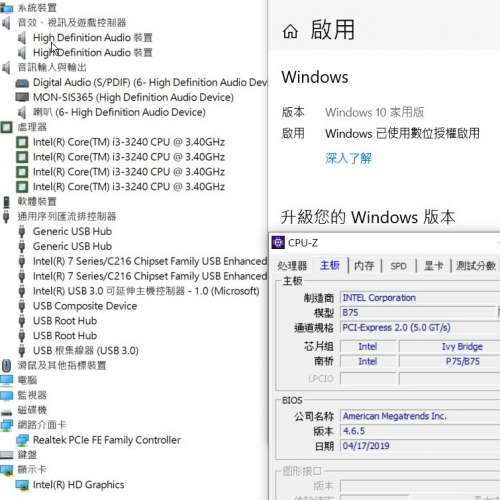
Task: Click the American Megatrends Inc. BIOS field
Action: [x=420, y=416]
